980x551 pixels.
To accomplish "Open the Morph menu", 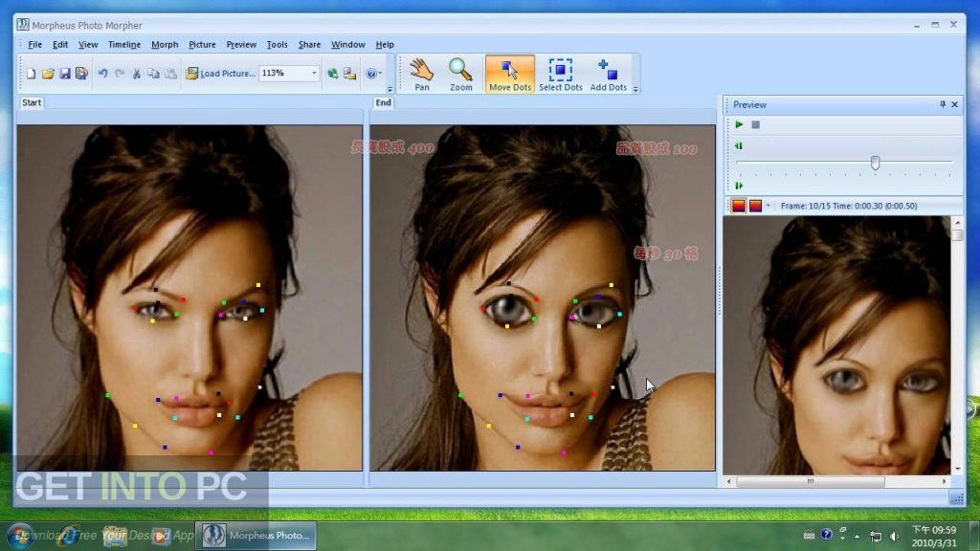I will point(165,44).
